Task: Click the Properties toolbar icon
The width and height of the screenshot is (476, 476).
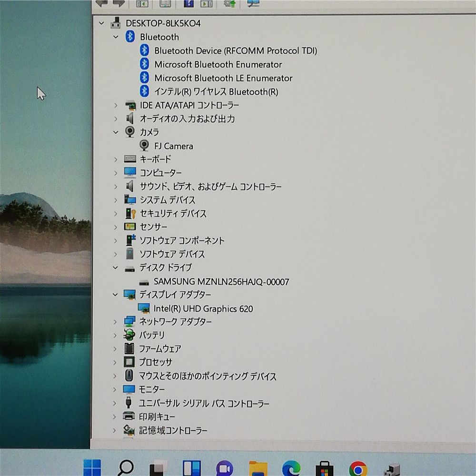Action: coord(165,4)
